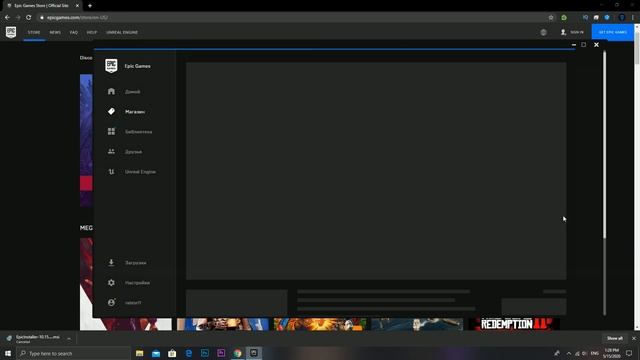Click the Epic Games Launcher taskbar icon

(254, 353)
